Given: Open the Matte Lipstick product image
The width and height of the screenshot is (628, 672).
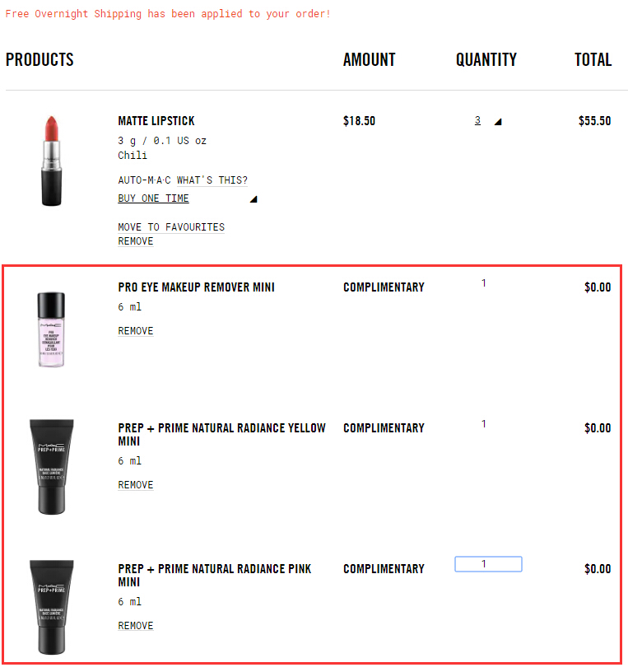Looking at the screenshot, I should tap(51, 161).
